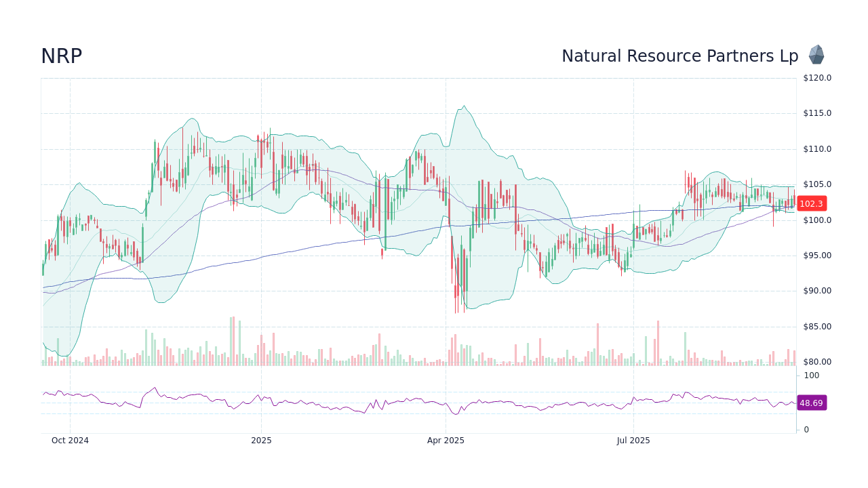The image size is (868, 488).
Task: Click the $80.00 price axis label
Action: (x=816, y=362)
